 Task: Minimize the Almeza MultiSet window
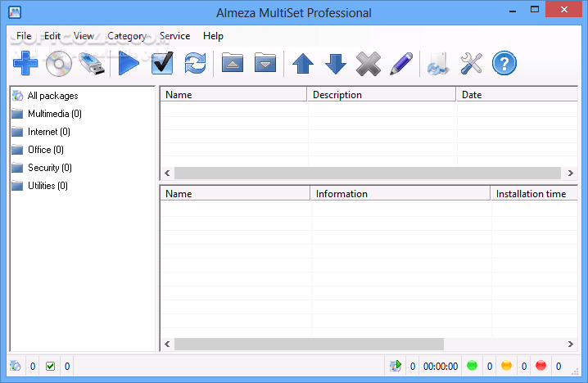513,10
